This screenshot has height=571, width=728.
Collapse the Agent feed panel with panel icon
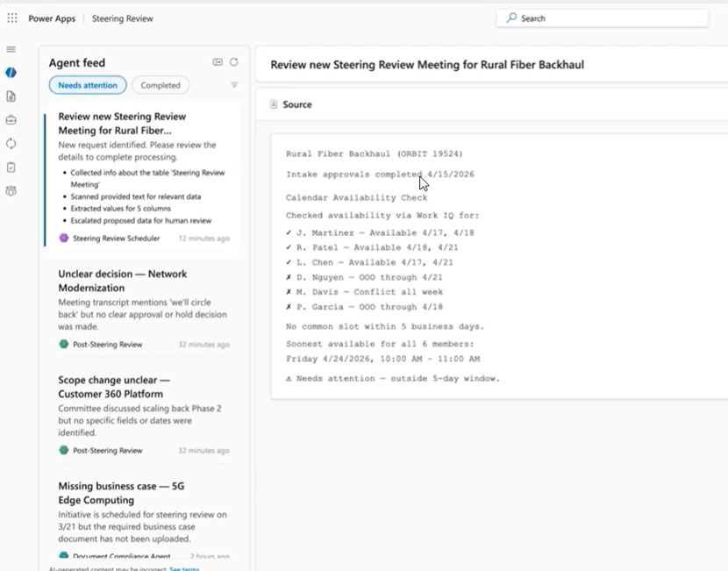[218, 62]
